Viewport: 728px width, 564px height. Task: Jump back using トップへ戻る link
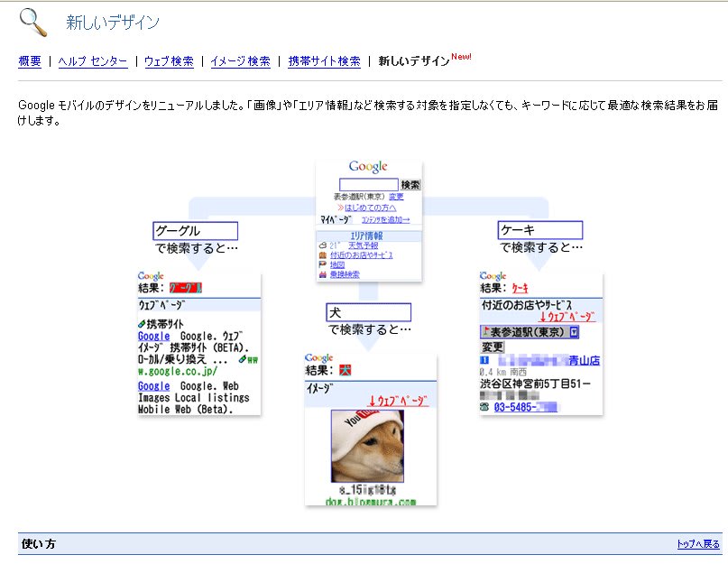click(x=698, y=544)
